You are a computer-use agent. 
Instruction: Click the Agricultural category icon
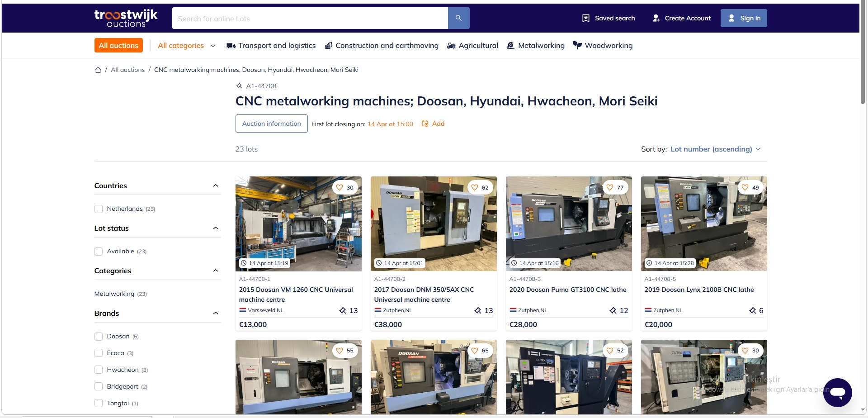(450, 45)
